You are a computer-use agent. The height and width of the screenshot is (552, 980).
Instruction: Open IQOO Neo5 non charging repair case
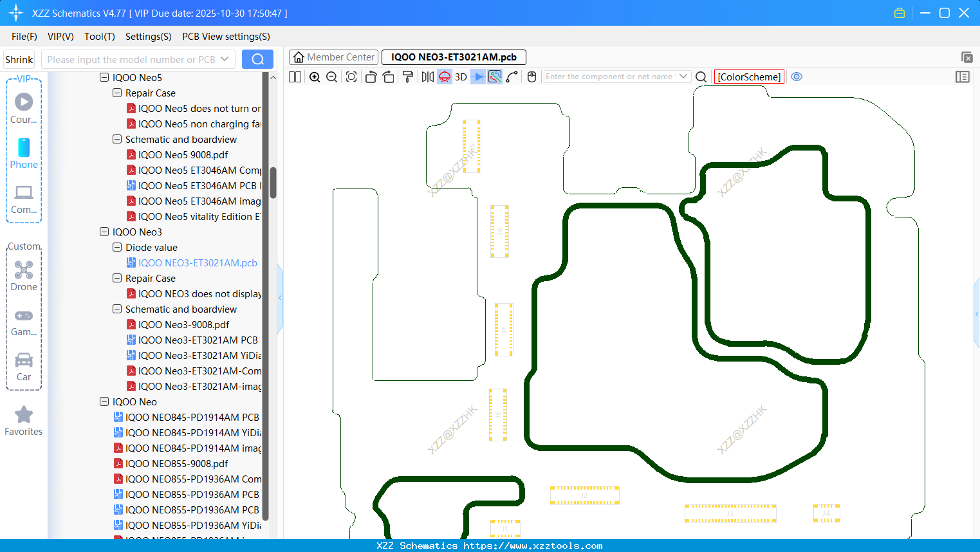[199, 124]
